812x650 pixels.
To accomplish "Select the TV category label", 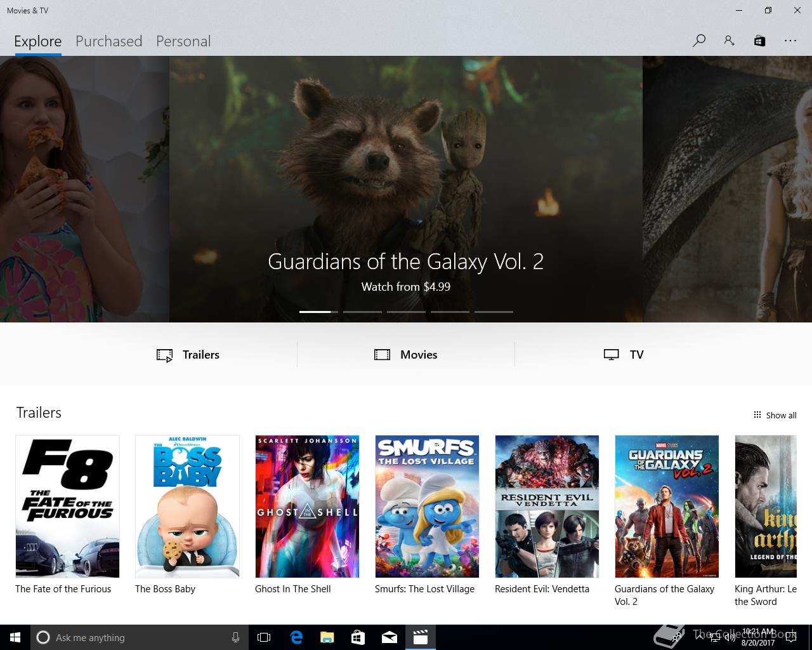I will pyautogui.click(x=637, y=355).
